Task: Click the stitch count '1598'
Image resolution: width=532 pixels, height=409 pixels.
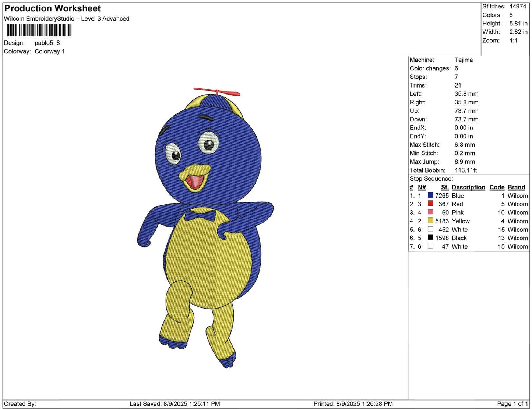Action: [442, 238]
